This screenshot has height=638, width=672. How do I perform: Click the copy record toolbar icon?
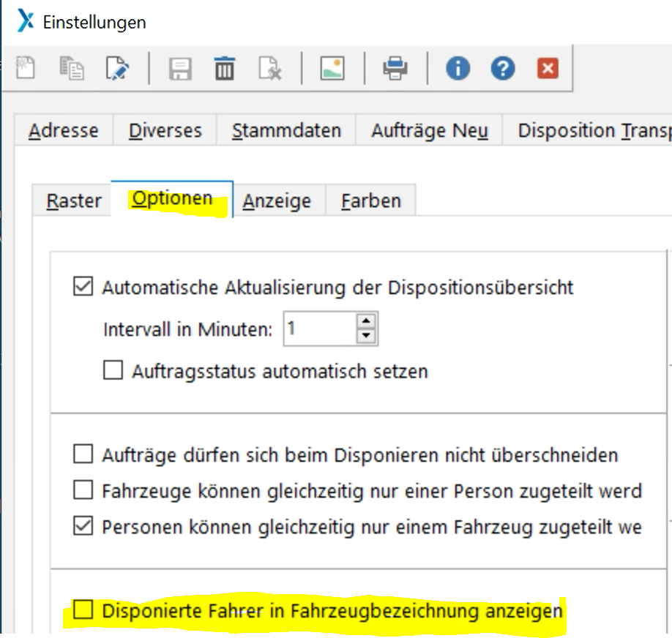pyautogui.click(x=72, y=69)
